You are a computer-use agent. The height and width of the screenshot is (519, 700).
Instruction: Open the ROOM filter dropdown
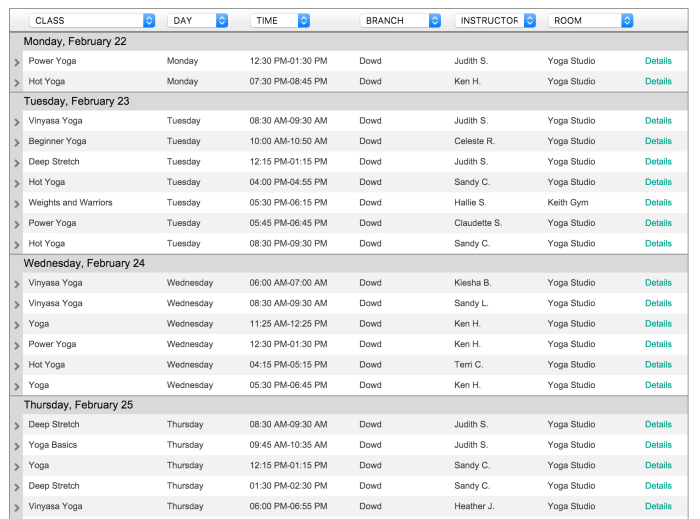point(591,20)
